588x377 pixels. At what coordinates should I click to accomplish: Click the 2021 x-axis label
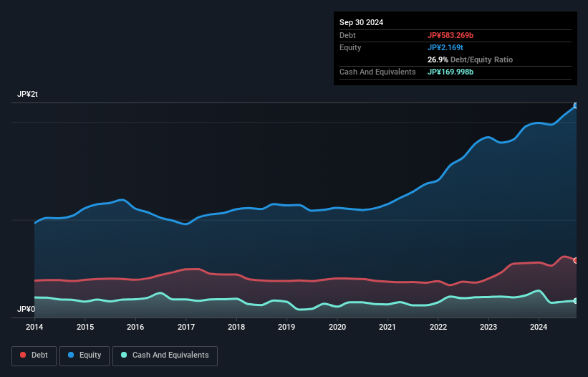click(x=387, y=327)
